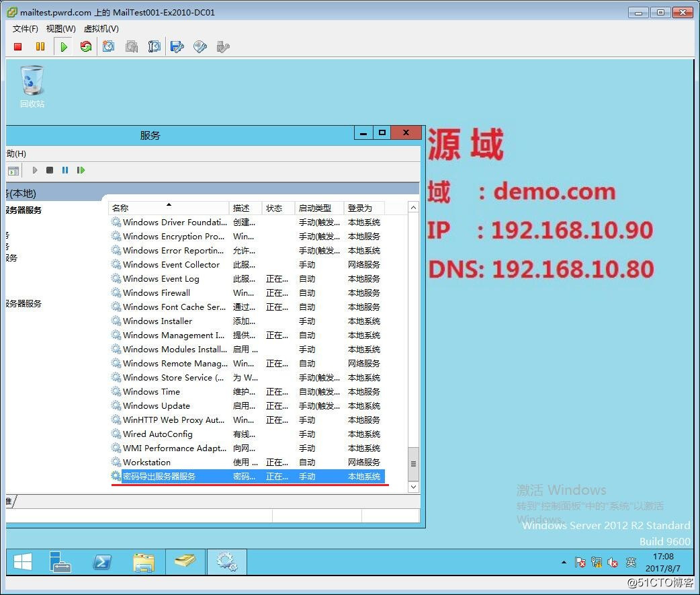Image resolution: width=700 pixels, height=595 pixels.
Task: Open the 虚拟机(V) menu
Action: click(101, 29)
